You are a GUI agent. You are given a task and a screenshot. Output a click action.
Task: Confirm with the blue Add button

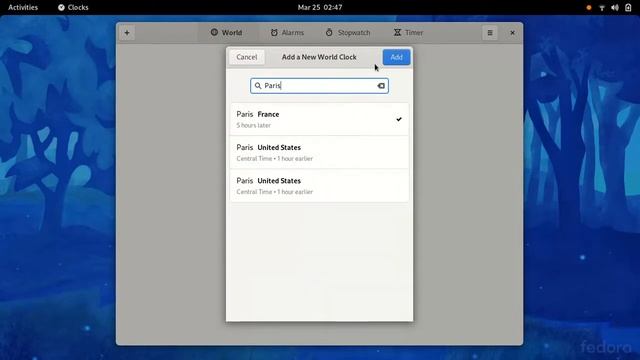click(396, 57)
